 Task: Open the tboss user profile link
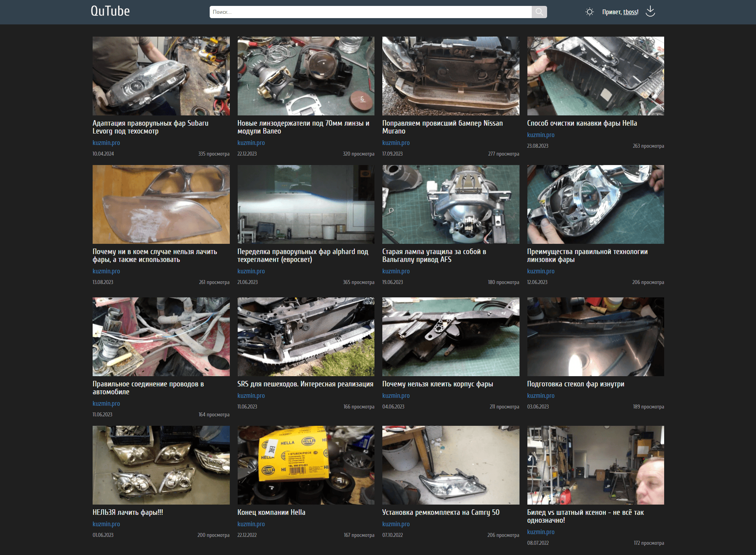coord(630,12)
